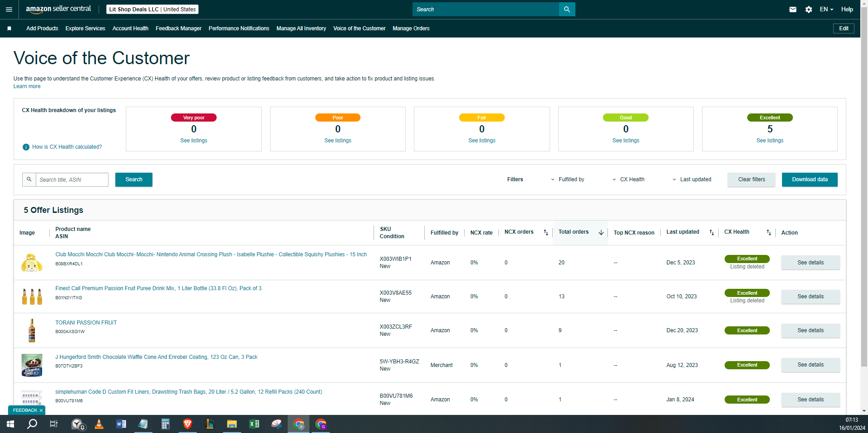The image size is (868, 433).
Task: Click Download data button
Action: (x=810, y=179)
